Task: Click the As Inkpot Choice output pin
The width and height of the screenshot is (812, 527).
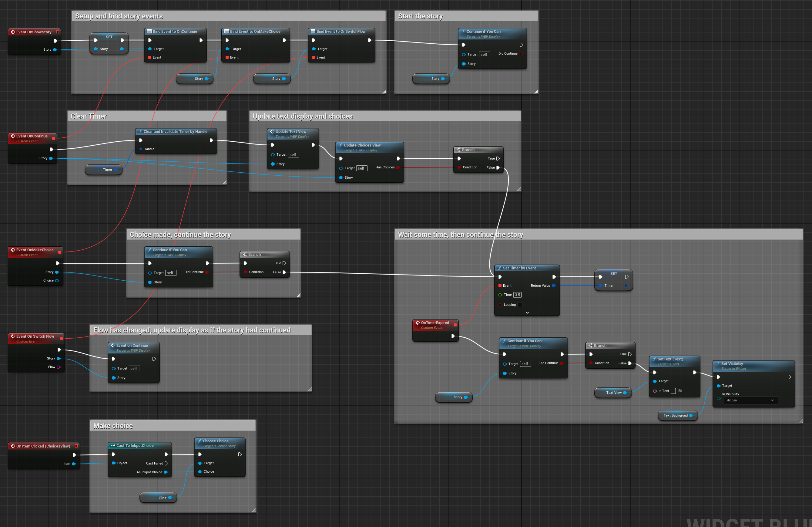Action: 166,472
